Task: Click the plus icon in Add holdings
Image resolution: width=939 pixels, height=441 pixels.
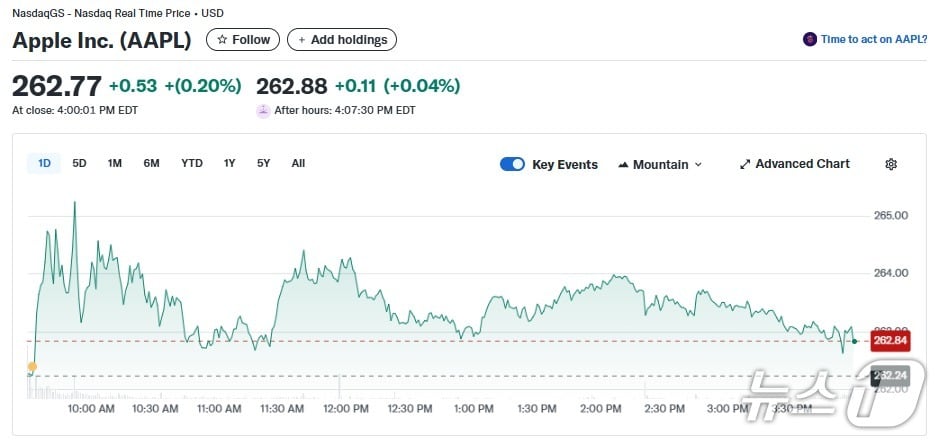Action: 302,40
